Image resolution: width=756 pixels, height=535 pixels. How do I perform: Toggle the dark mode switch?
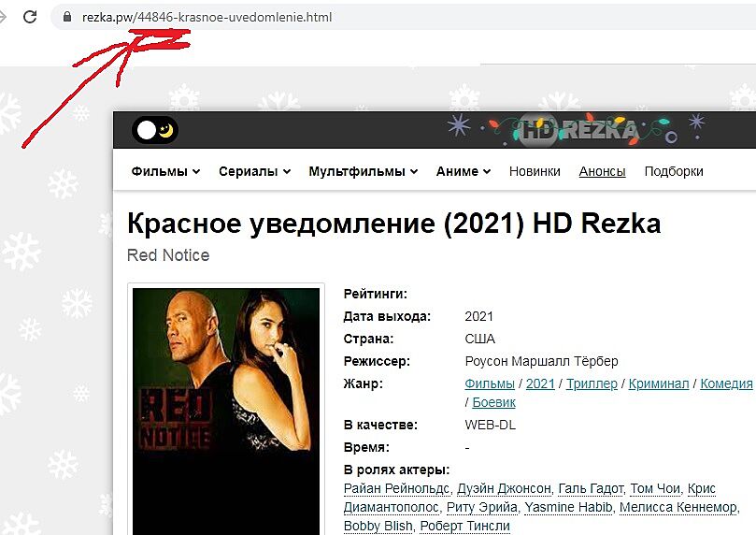155,130
